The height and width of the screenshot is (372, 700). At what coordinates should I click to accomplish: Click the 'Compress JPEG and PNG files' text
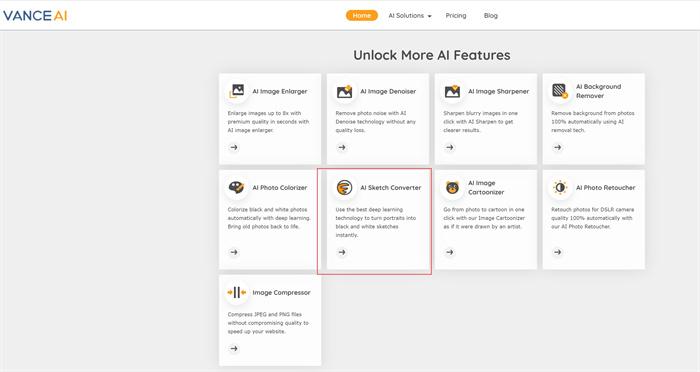tap(268, 323)
